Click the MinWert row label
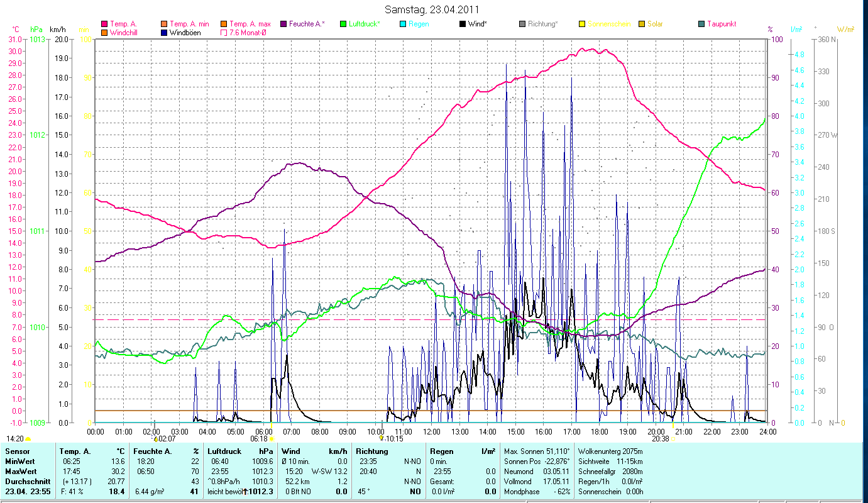 coord(19,462)
